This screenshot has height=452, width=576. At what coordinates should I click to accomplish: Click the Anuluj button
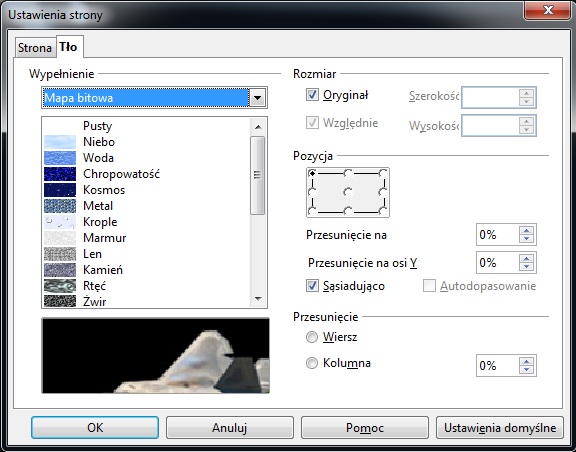(x=230, y=428)
